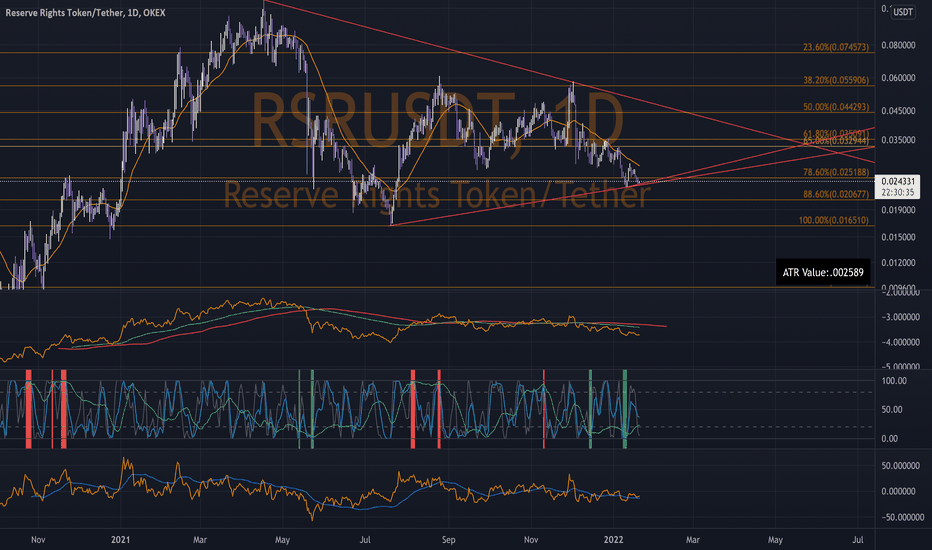This screenshot has width=932, height=550.
Task: Click the −4.000000 indicator axis label
Action: click(x=900, y=342)
